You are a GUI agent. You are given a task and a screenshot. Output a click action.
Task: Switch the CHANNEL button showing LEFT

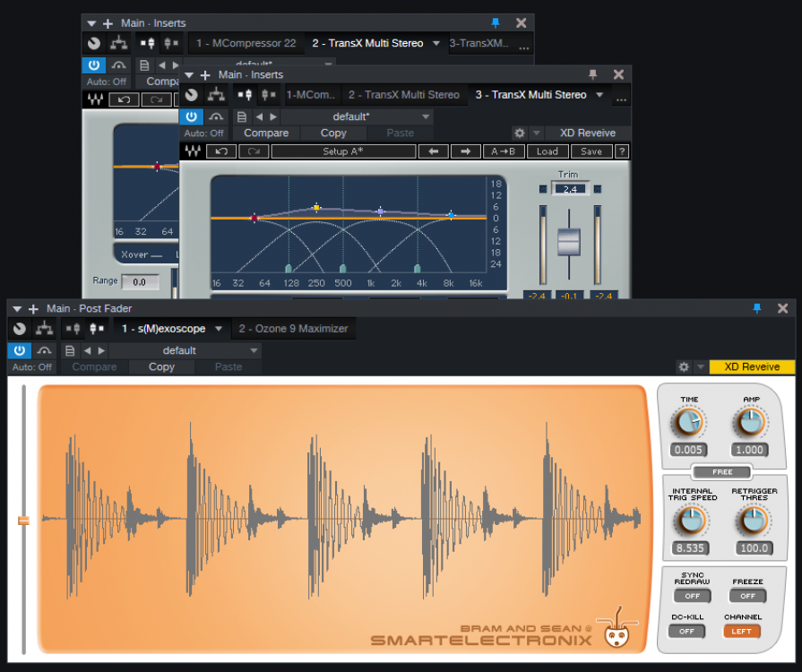(742, 631)
